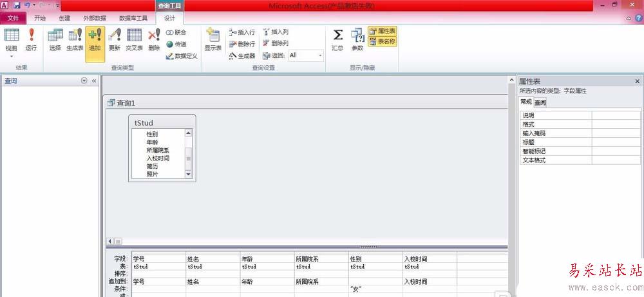This screenshot has height=297, width=644.
Task: Toggle the 汇总 totals row
Action: (x=337, y=40)
